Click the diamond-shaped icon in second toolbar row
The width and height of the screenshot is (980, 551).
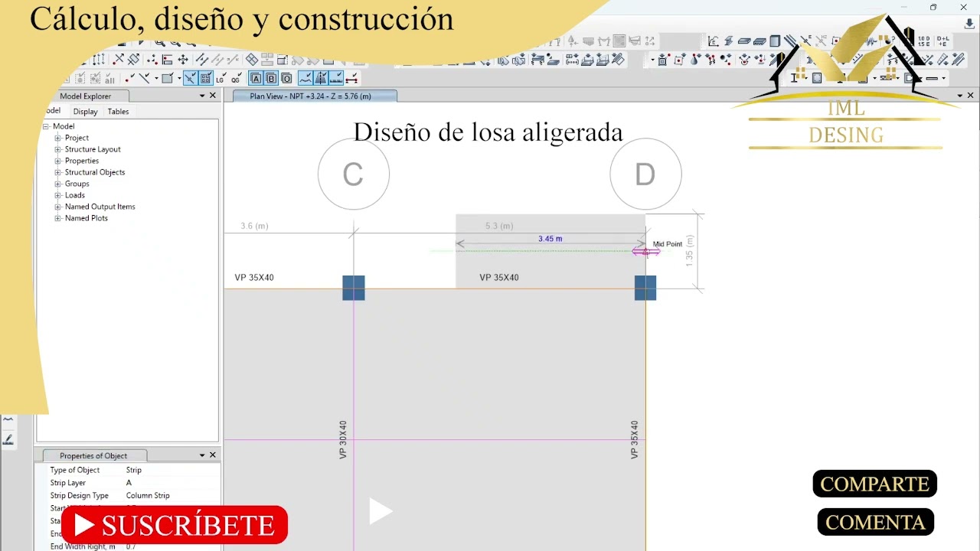(252, 60)
